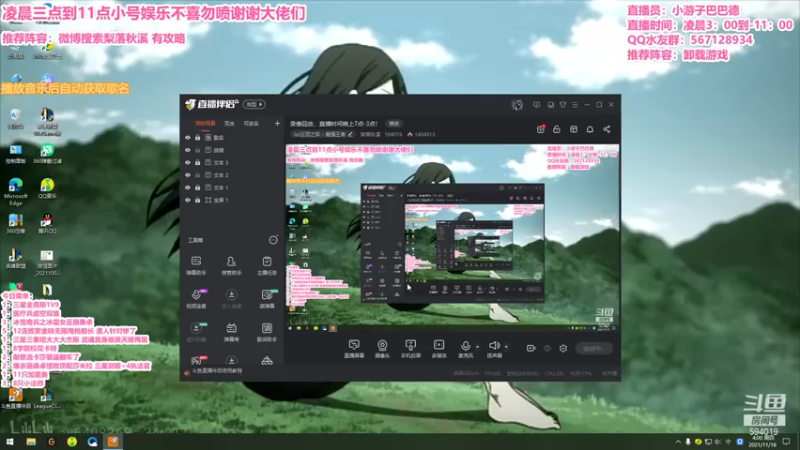
Task: Add a 摄像头 camera source
Action: click(382, 348)
